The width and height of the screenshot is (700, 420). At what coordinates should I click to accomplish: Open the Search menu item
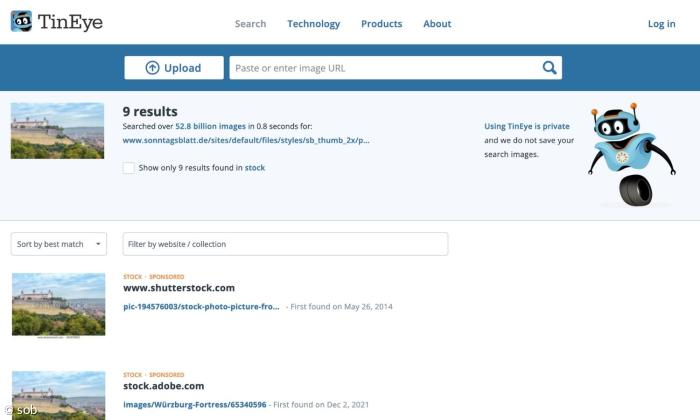(250, 24)
